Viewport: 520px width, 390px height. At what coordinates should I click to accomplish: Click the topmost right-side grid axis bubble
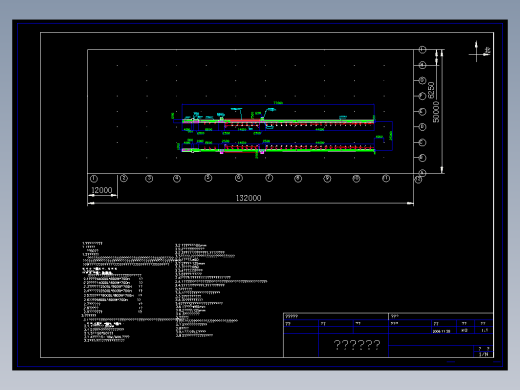tap(422, 50)
